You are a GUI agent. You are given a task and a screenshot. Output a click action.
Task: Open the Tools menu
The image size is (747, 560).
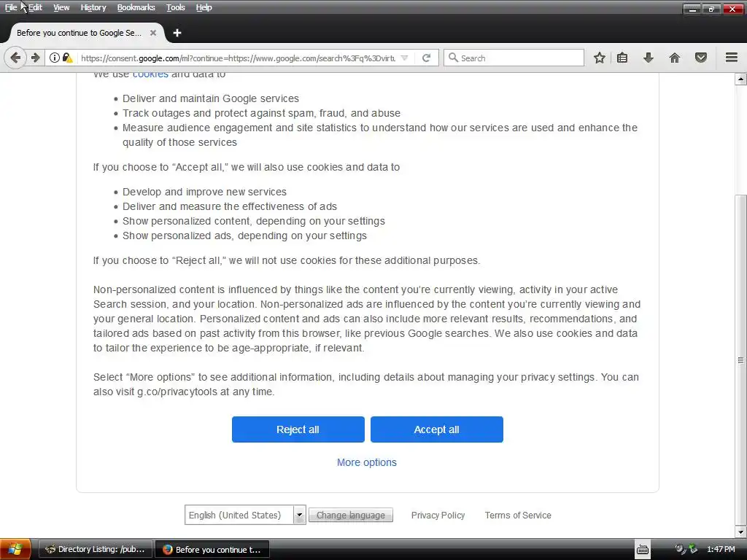coord(175,7)
